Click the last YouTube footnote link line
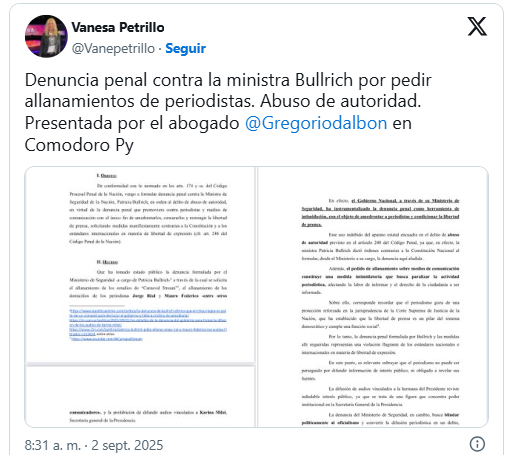The height and width of the screenshot is (455, 514). coord(106,339)
